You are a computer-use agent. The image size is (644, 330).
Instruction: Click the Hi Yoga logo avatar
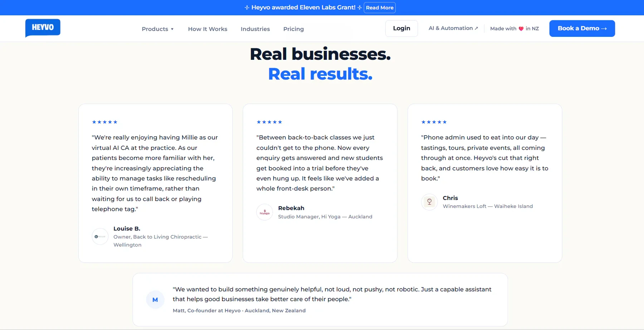pos(265,212)
